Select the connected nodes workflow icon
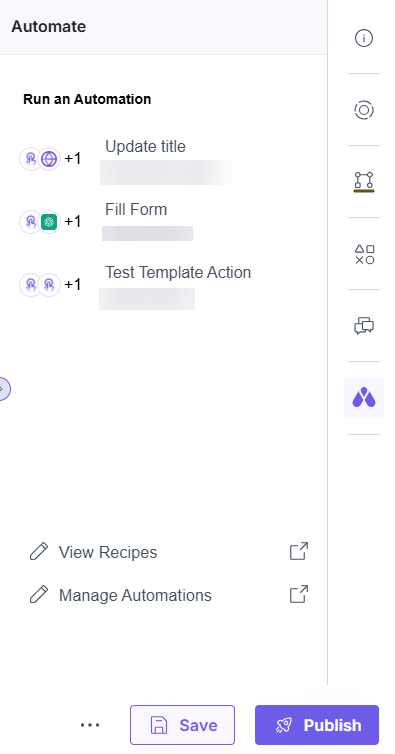The height and width of the screenshot is (754, 395). click(364, 181)
